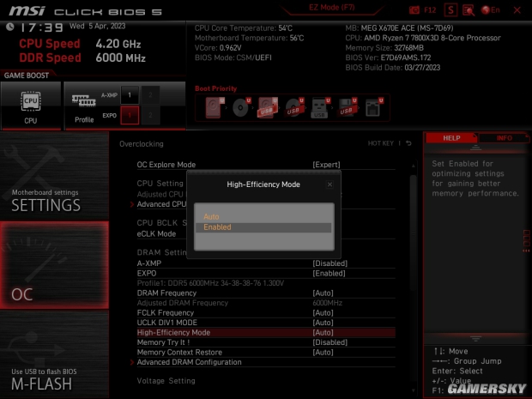Click the CPU Speed 4.20 GHz readout
This screenshot has width=532, height=399.
click(x=80, y=44)
